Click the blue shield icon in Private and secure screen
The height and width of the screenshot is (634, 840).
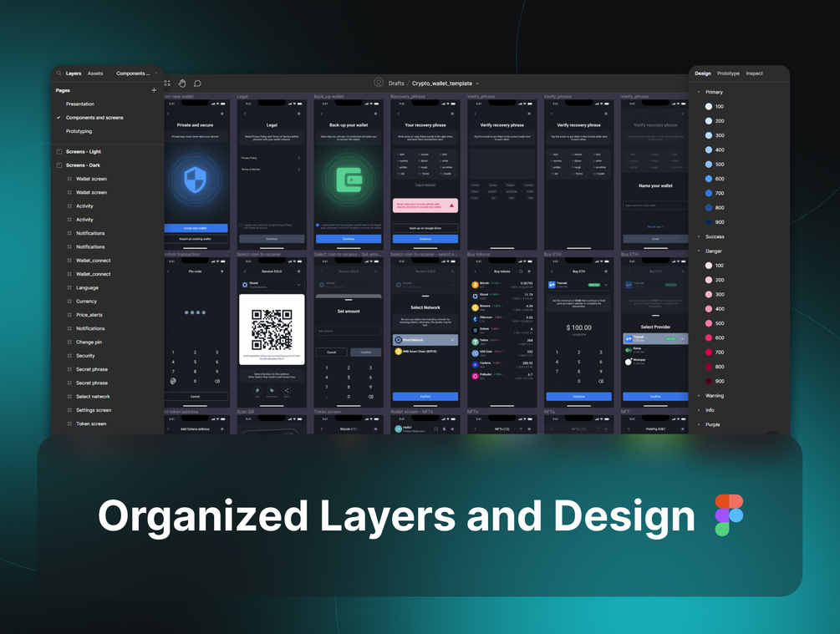(195, 180)
